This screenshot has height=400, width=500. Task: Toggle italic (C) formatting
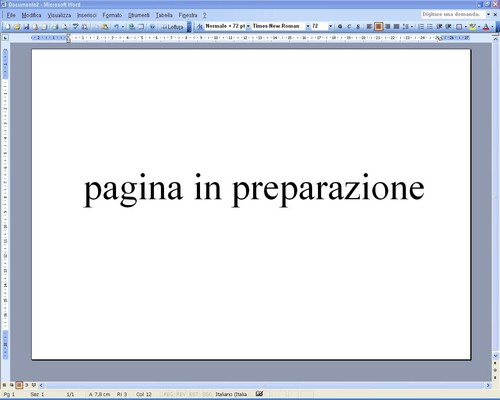349,26
